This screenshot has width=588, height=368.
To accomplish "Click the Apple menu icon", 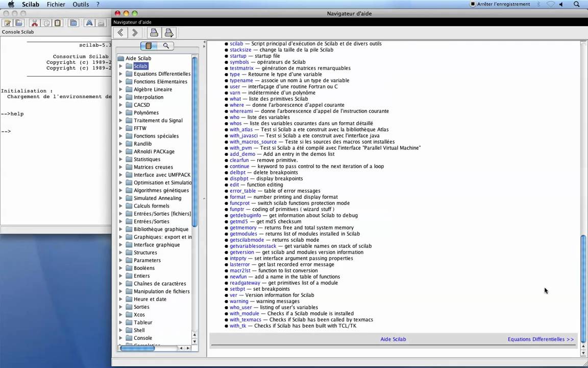I will click(x=11, y=4).
